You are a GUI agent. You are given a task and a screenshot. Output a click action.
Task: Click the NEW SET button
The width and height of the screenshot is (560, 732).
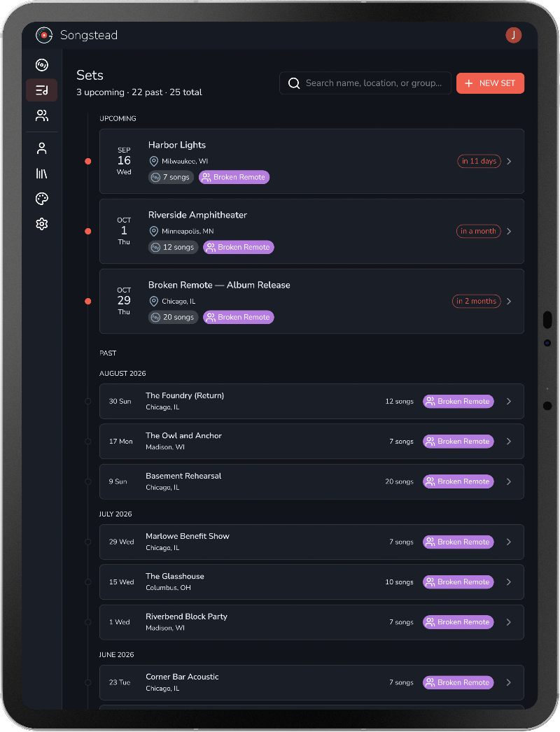click(490, 83)
